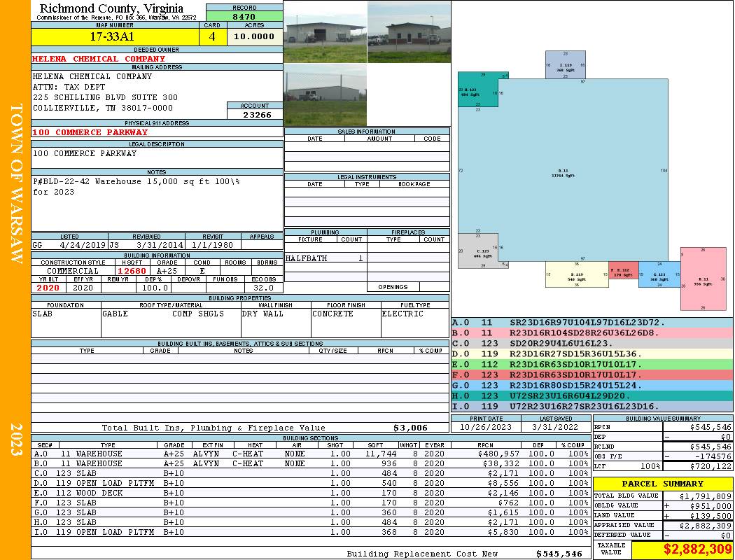Click deeded owner HELENA CHEMICAL COMPANY in red

(x=99, y=59)
